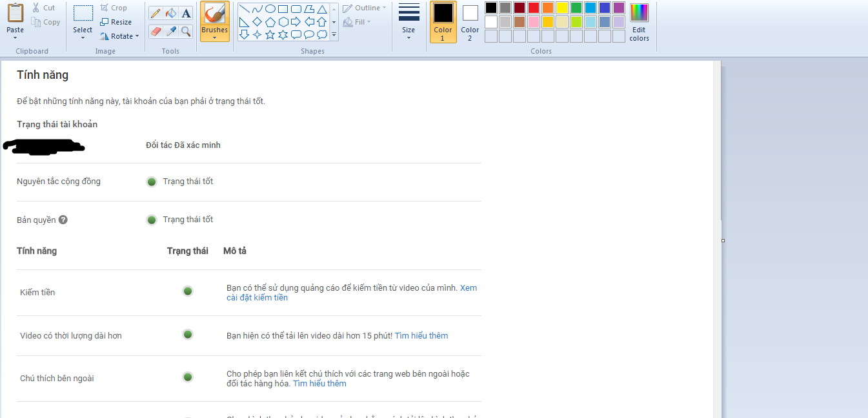Screen dimensions: 868x418
Task: Select the Text tool
Action: pyautogui.click(x=186, y=13)
